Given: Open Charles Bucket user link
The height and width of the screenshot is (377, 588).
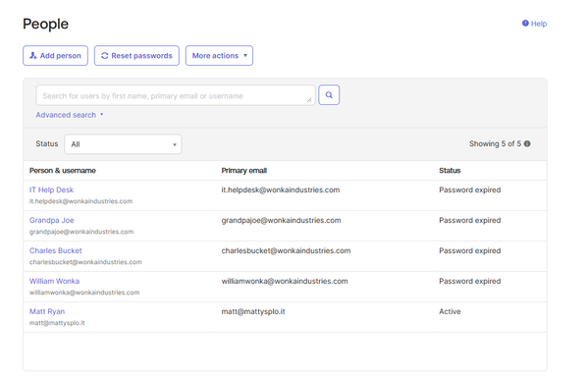Looking at the screenshot, I should pos(56,250).
